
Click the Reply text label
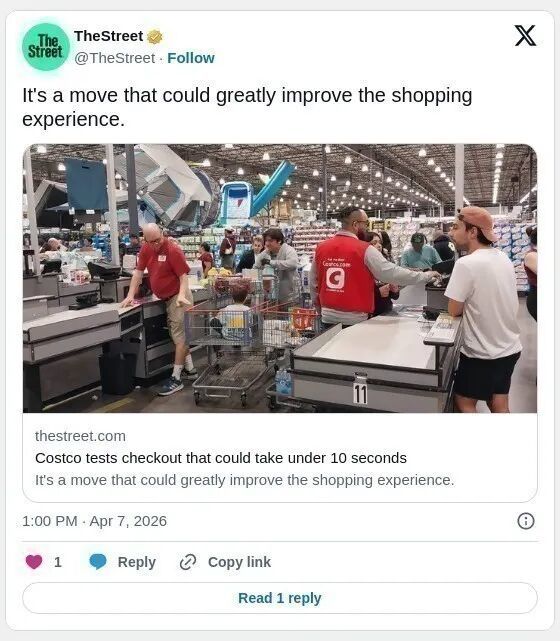(x=137, y=562)
